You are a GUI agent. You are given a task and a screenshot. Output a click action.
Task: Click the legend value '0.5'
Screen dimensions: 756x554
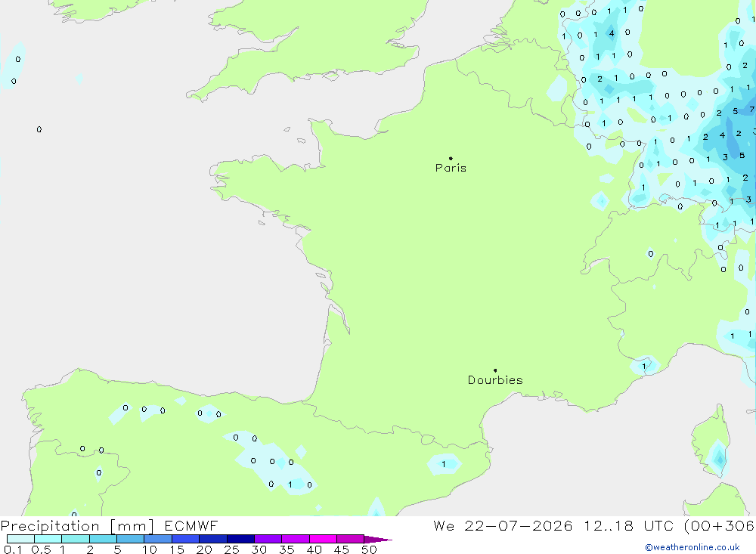click(41, 549)
